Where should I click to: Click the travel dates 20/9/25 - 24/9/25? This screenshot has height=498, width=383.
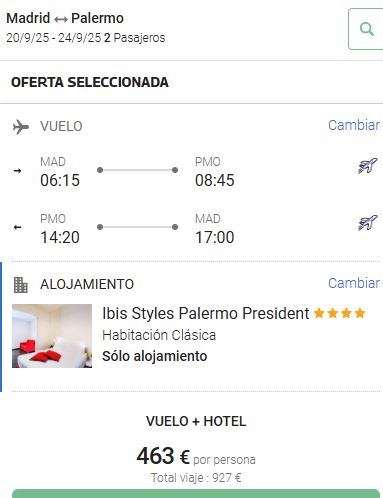(53, 38)
